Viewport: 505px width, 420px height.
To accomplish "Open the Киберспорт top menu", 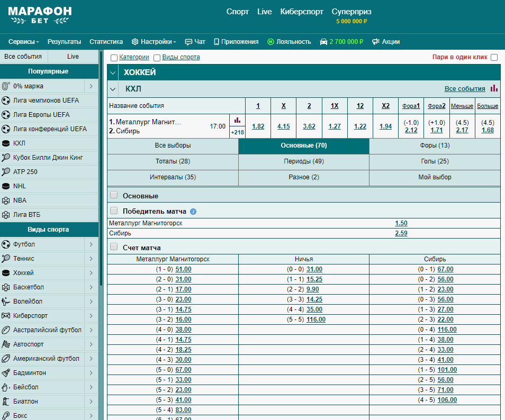I will click(x=301, y=12).
